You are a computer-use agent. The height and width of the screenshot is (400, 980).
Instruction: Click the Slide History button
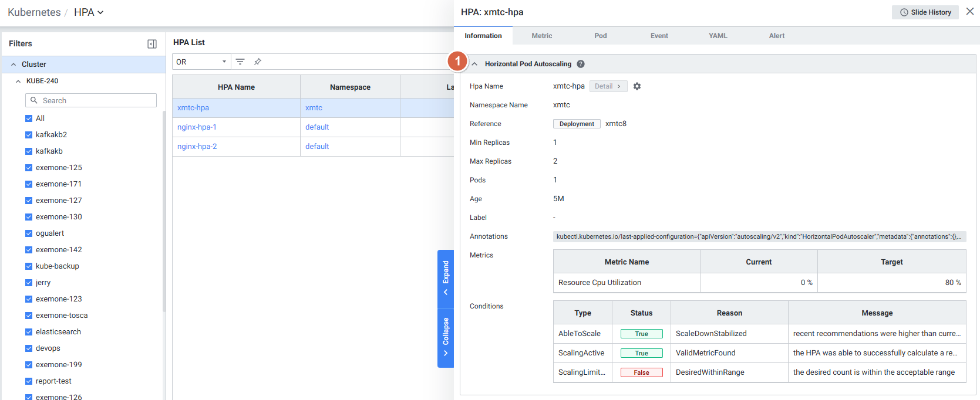(925, 12)
